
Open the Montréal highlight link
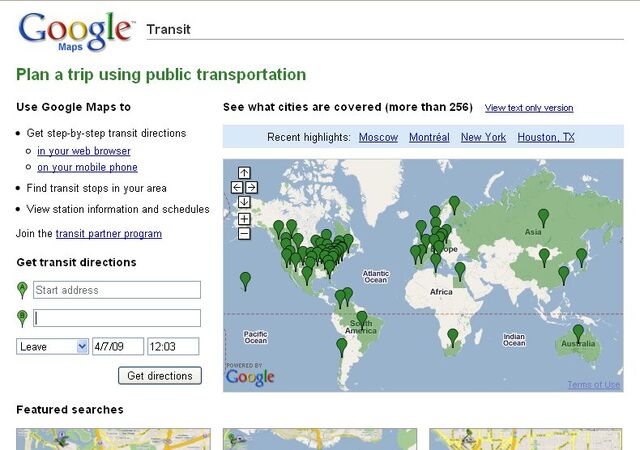pyautogui.click(x=429, y=137)
